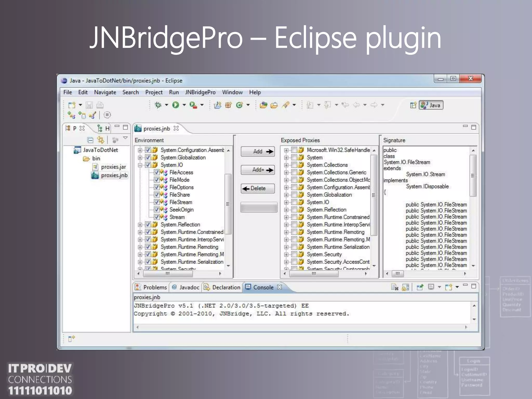This screenshot has width=532, height=399.
Task: Toggle the System.IO checkbox in Environment
Action: click(148, 165)
